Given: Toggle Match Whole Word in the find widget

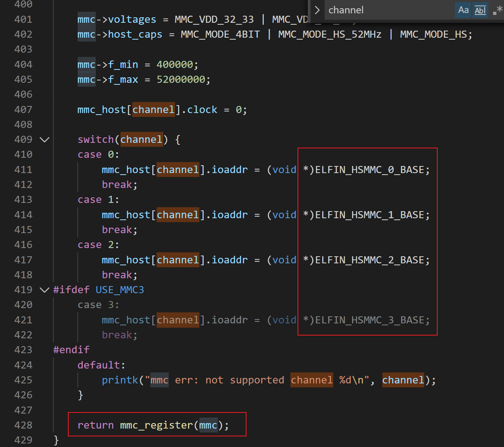Looking at the screenshot, I should pyautogui.click(x=480, y=10).
